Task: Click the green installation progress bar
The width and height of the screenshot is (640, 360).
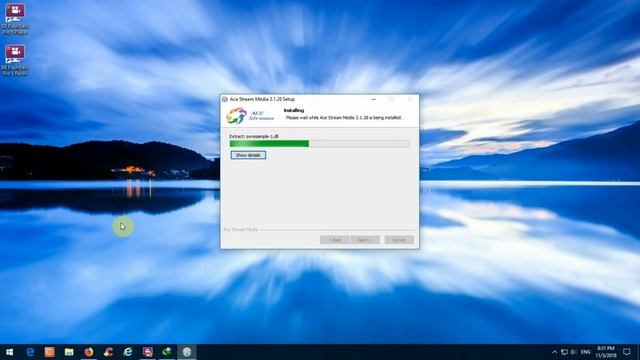Action: click(319, 143)
